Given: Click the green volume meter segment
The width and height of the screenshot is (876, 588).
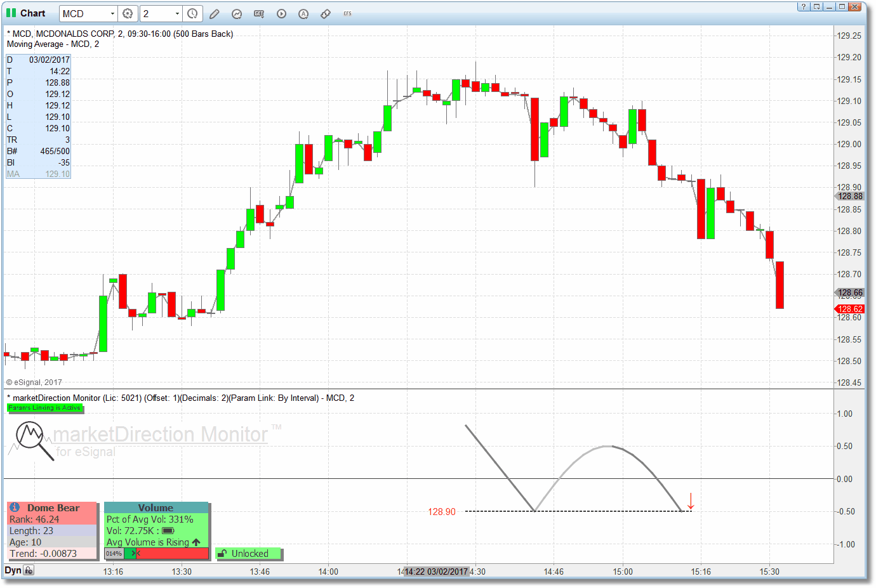Looking at the screenshot, I should coord(130,554).
